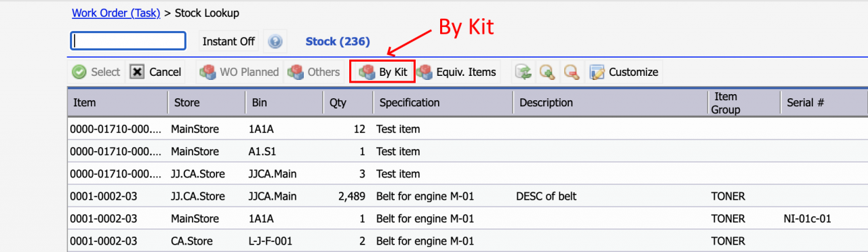868x252 pixels.
Task: Sort by the Qty column header
Action: coord(349,102)
